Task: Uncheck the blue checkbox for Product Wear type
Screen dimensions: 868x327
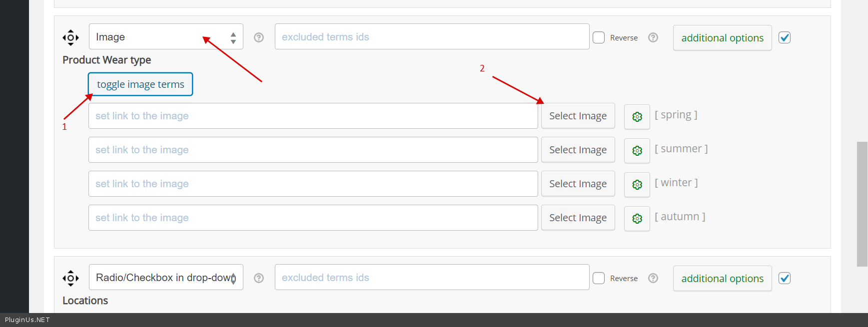Action: 785,37
